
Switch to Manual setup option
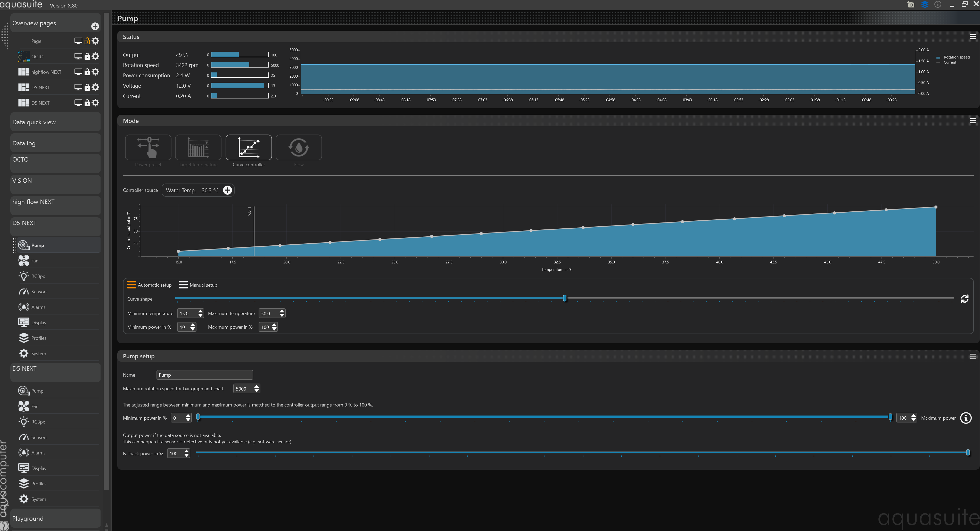pos(198,285)
